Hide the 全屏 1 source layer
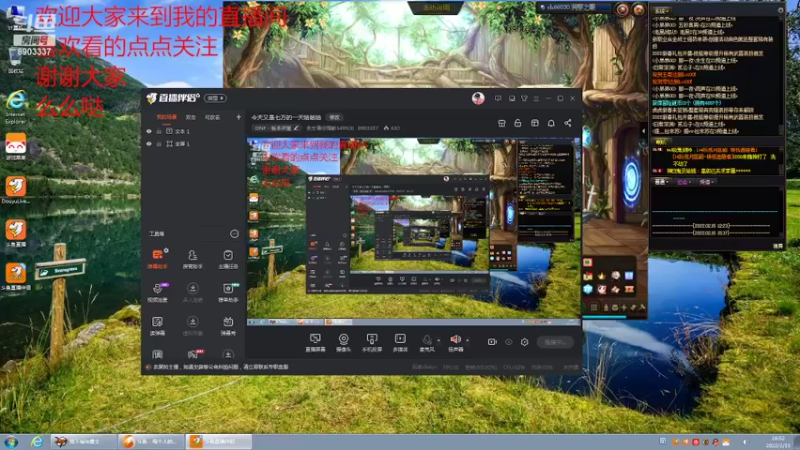 (x=149, y=144)
